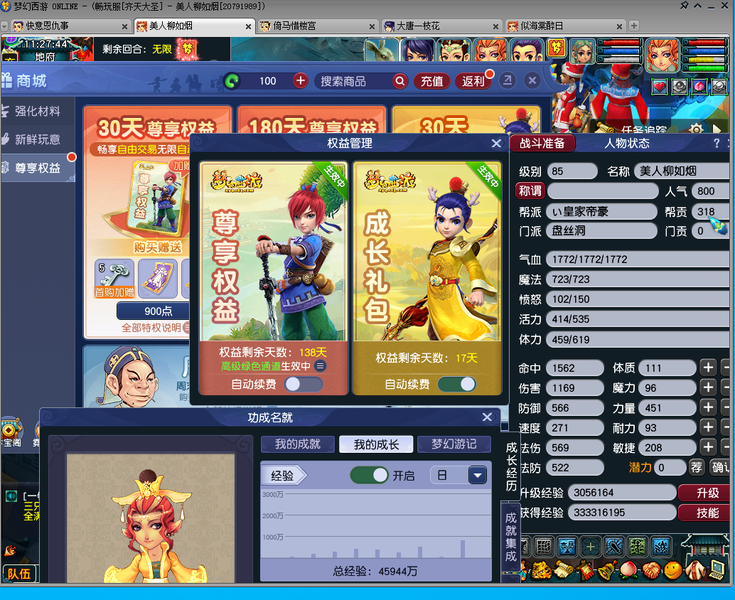Increase 耐力 with plus button
The image size is (735, 600).
708,428
